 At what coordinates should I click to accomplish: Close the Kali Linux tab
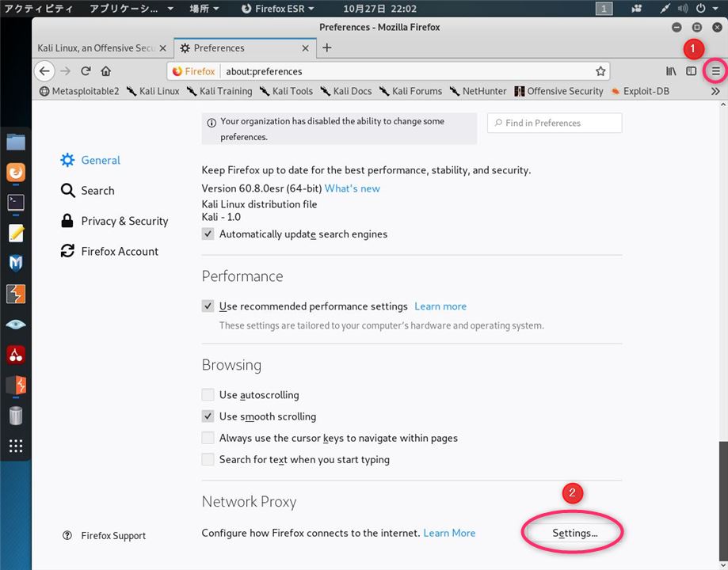(x=163, y=47)
